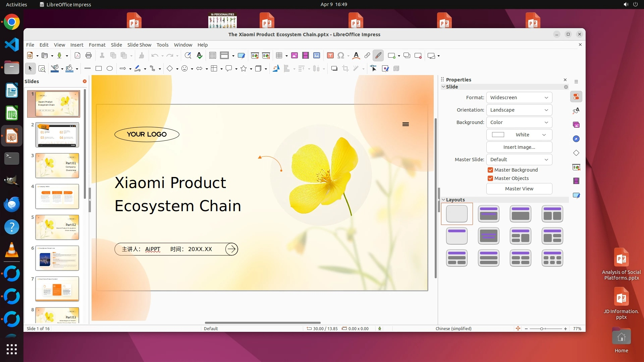Screen dimensions: 644x362
Task: Open the Format menu
Action: pos(97,45)
